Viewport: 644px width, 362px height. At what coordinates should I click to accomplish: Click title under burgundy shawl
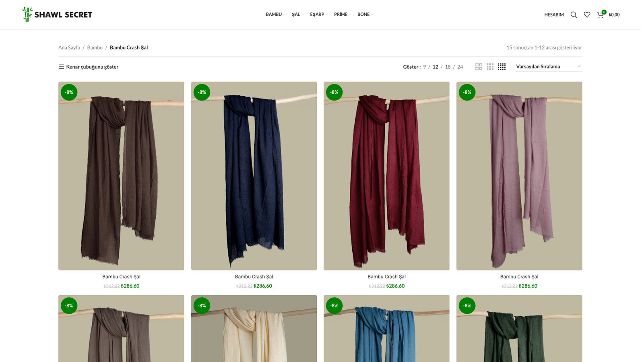point(386,277)
